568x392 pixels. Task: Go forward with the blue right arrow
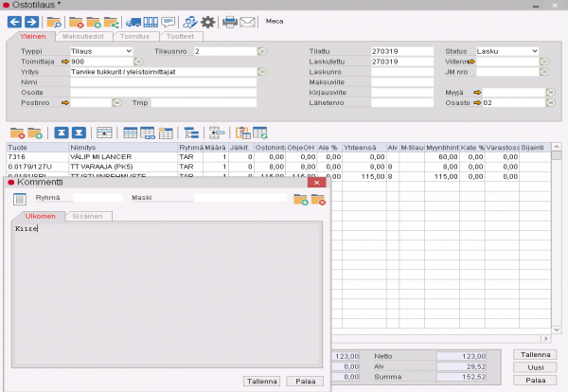click(x=31, y=22)
